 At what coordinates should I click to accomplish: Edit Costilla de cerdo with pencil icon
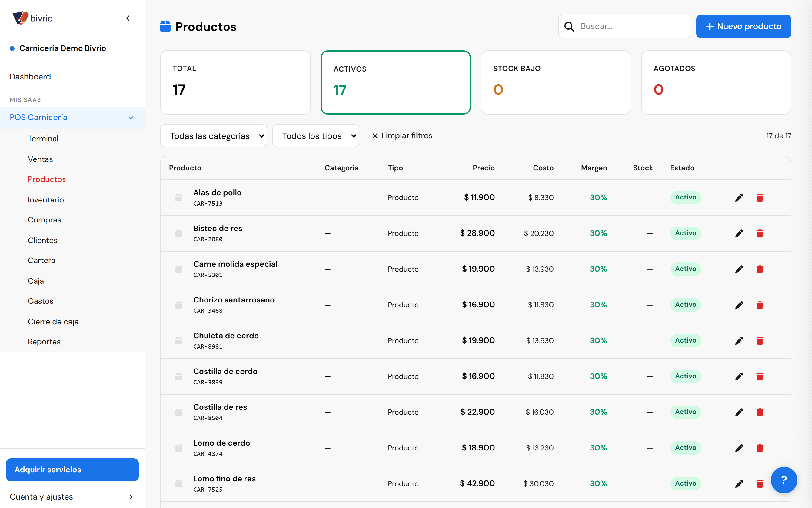coord(739,376)
